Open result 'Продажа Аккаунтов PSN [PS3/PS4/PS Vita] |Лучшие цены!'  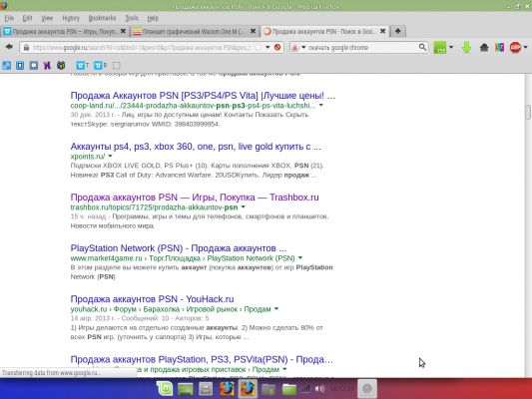(203, 95)
